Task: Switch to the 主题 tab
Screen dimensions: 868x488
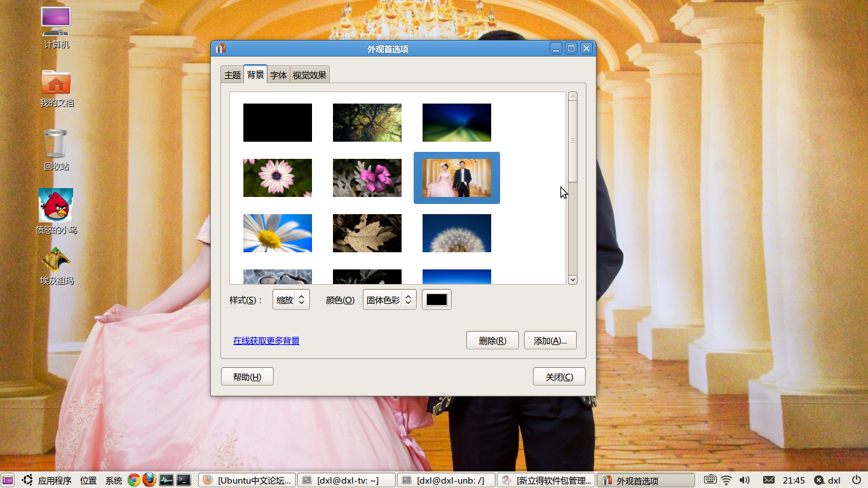Action: click(232, 75)
